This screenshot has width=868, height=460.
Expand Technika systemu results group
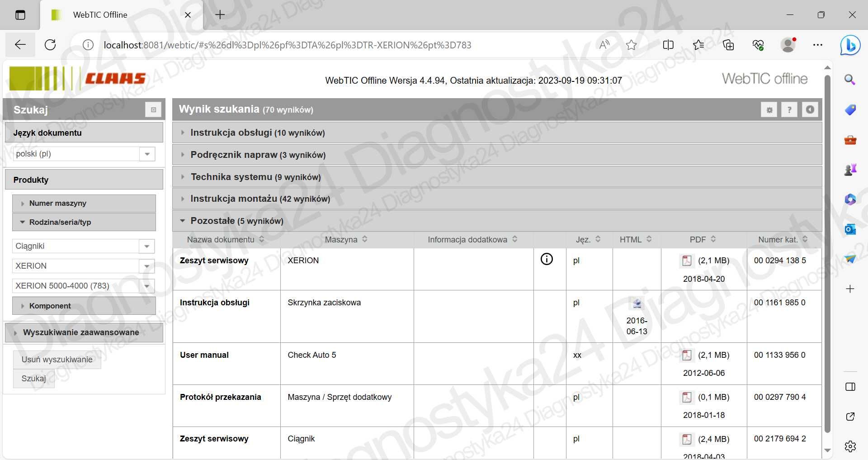497,177
